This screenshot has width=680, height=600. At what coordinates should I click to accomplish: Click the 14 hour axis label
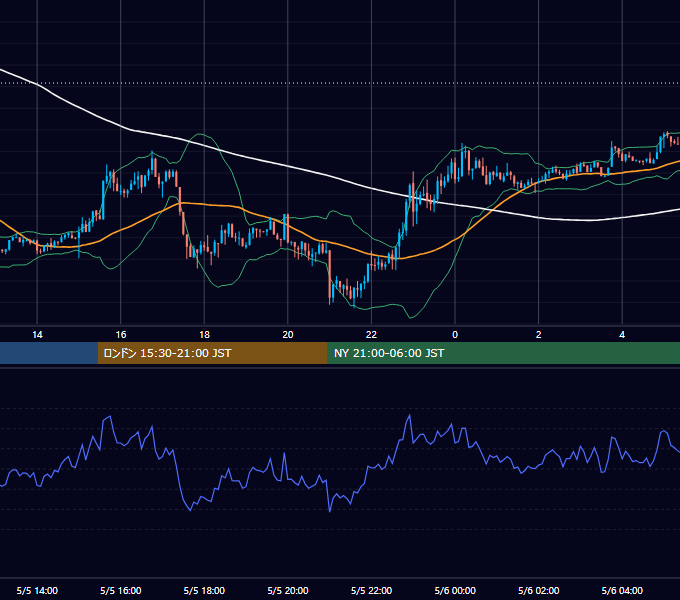[x=37, y=335]
